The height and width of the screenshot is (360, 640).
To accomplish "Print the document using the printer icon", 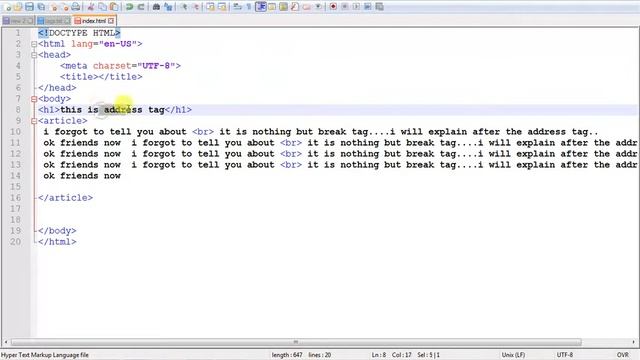I will 76,7.
